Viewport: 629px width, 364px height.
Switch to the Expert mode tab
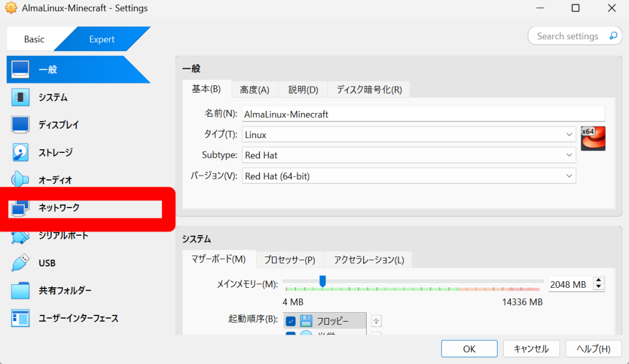tap(102, 39)
